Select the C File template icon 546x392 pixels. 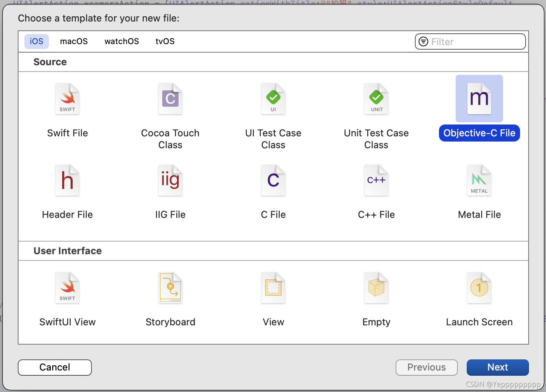point(273,180)
